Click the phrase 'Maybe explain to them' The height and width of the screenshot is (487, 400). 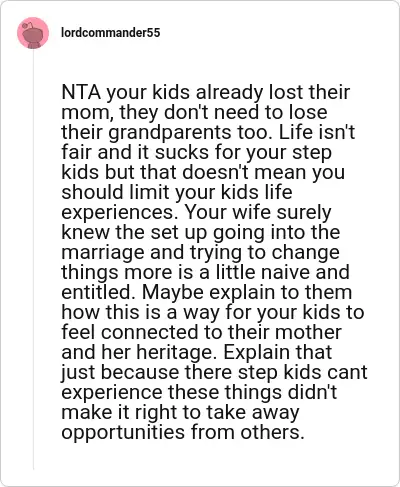point(247,292)
